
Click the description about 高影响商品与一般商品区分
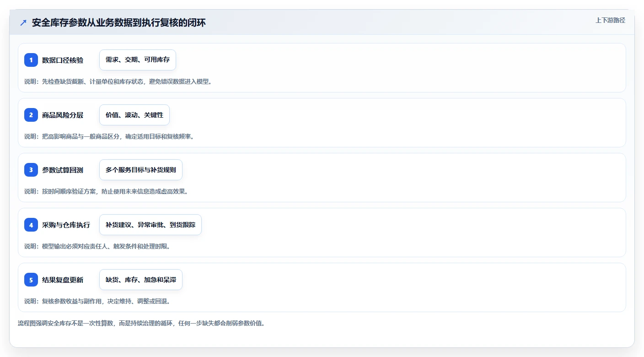tap(109, 136)
